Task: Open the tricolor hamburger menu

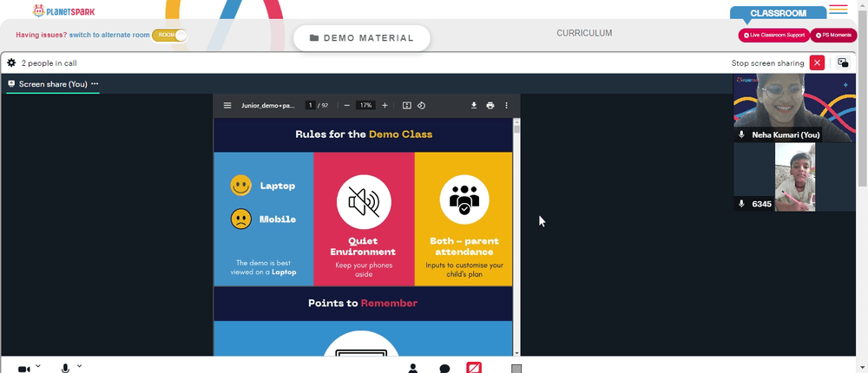Action: (x=838, y=10)
